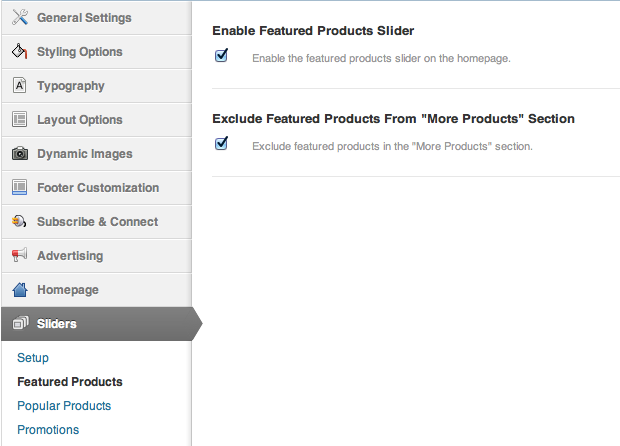620x446 pixels.
Task: Click the Subscribe & Connect icon
Action: click(x=19, y=222)
